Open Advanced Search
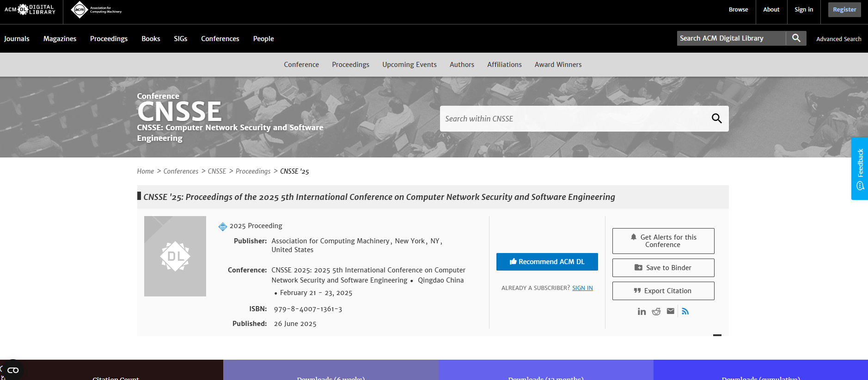 tap(838, 39)
